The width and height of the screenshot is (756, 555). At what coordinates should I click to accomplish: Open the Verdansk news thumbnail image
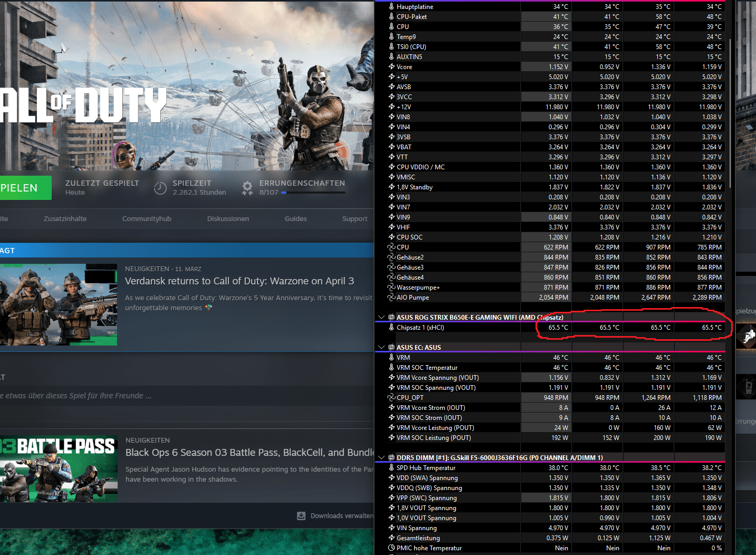point(59,305)
